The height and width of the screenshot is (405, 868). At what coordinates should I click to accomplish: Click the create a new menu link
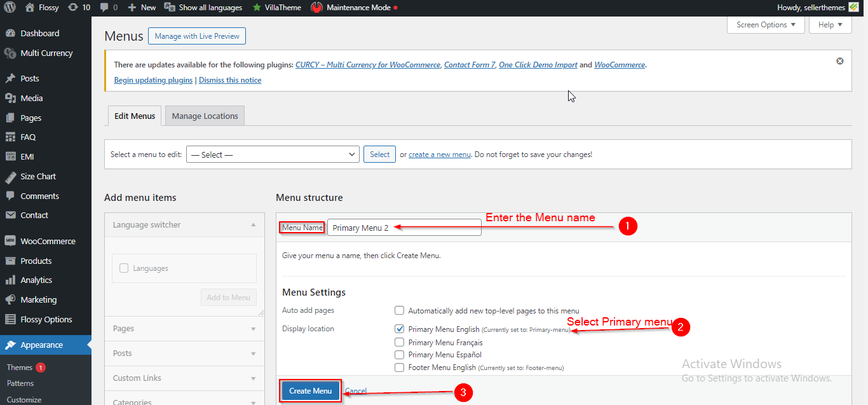(x=440, y=154)
